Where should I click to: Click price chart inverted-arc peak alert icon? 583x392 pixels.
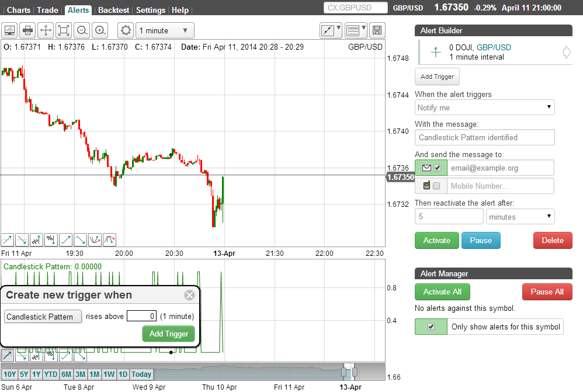point(109,240)
